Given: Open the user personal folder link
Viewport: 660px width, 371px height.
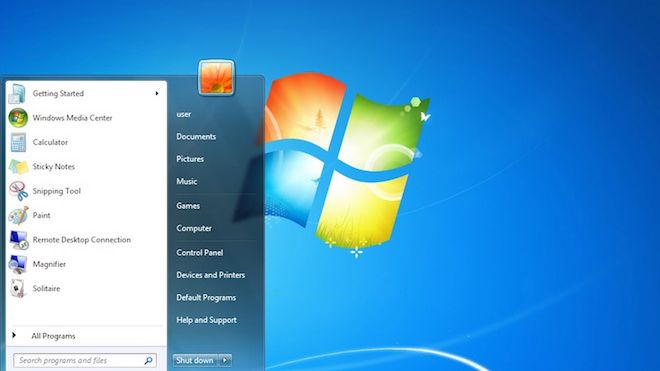Looking at the screenshot, I should [184, 114].
